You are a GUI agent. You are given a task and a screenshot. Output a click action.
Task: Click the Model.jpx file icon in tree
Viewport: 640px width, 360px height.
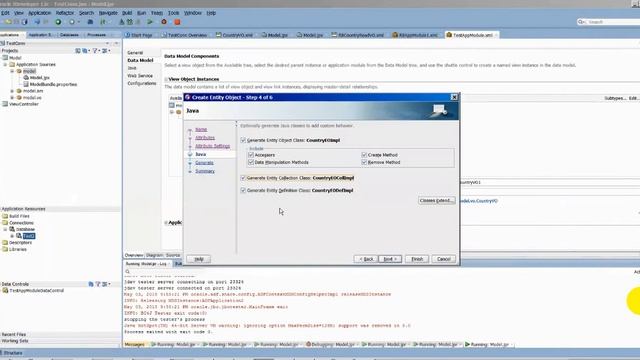26,78
